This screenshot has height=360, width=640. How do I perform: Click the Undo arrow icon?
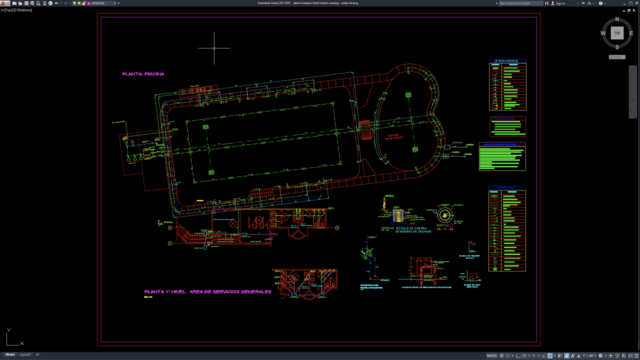[x=57, y=3]
